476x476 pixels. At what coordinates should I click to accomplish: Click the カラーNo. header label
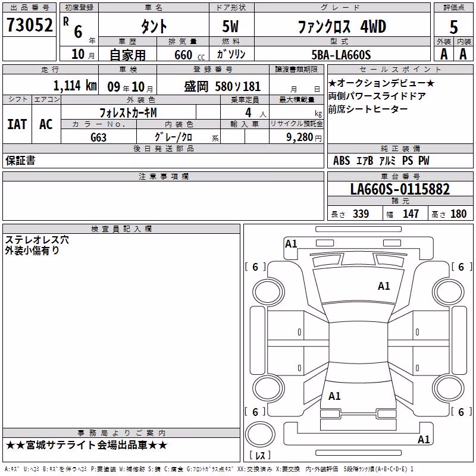click(99, 124)
